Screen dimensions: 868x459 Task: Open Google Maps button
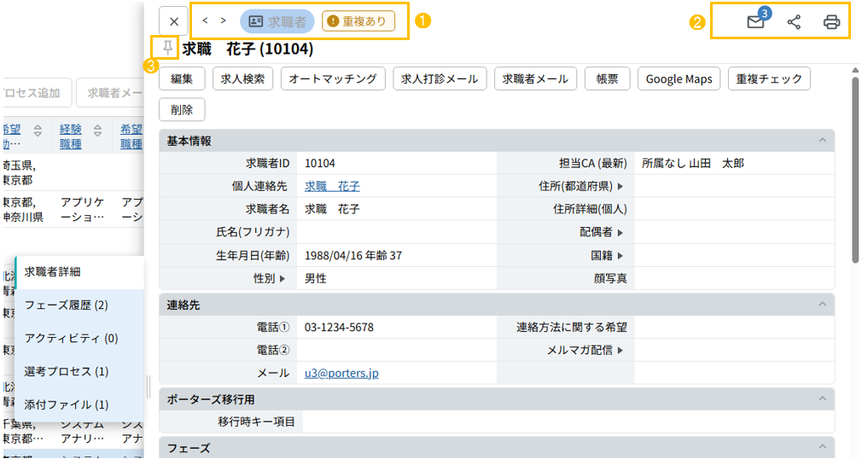point(679,78)
